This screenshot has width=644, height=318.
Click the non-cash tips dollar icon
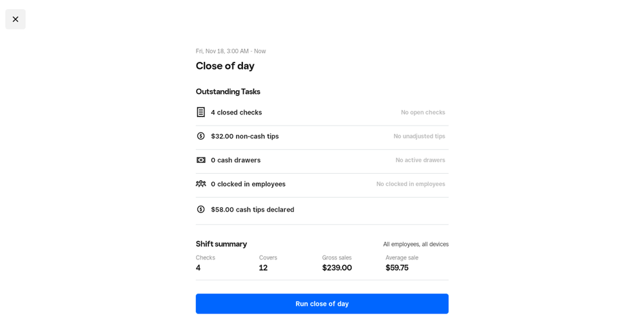(200, 136)
